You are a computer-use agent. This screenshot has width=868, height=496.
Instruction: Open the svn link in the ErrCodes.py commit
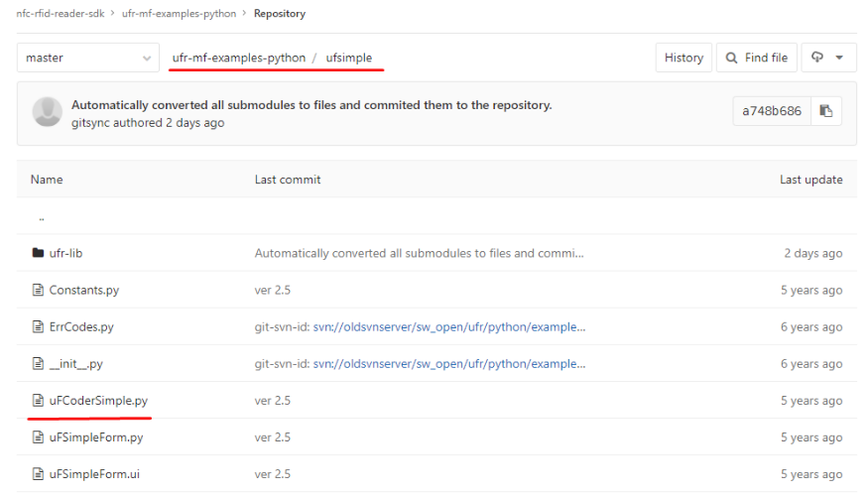coord(449,326)
